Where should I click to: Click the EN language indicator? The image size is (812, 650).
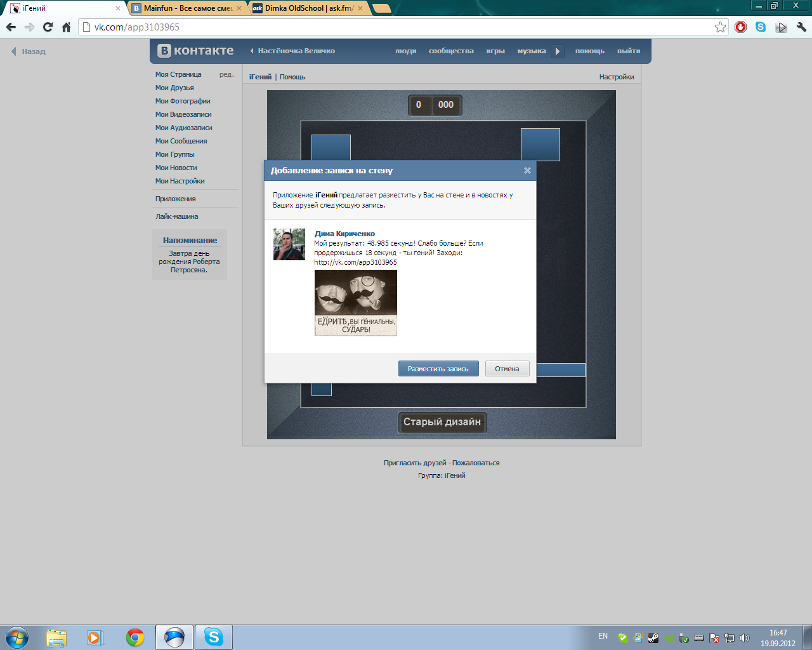point(603,636)
